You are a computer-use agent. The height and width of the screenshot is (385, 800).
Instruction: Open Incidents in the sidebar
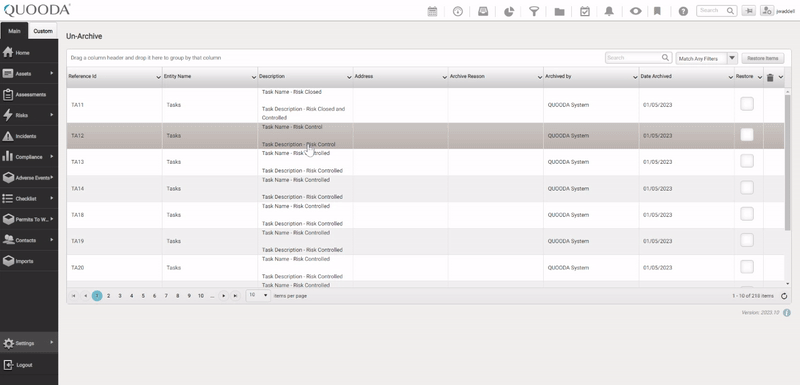point(29,136)
